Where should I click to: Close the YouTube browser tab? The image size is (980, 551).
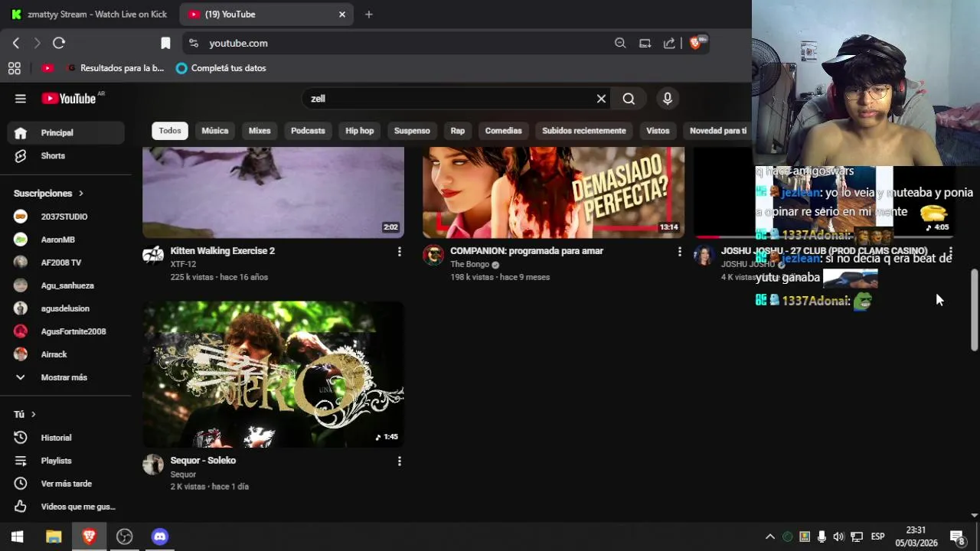point(342,15)
